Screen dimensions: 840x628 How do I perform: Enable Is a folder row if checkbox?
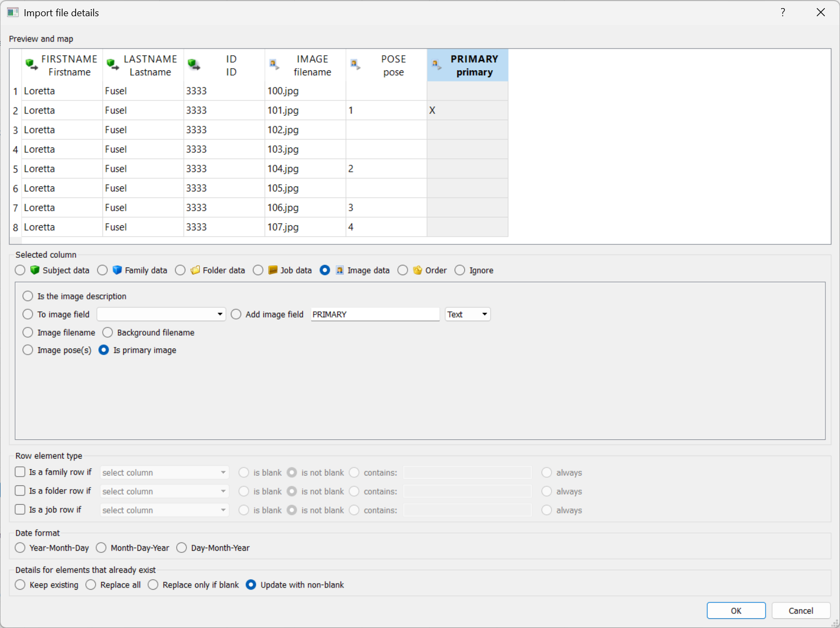(x=20, y=491)
